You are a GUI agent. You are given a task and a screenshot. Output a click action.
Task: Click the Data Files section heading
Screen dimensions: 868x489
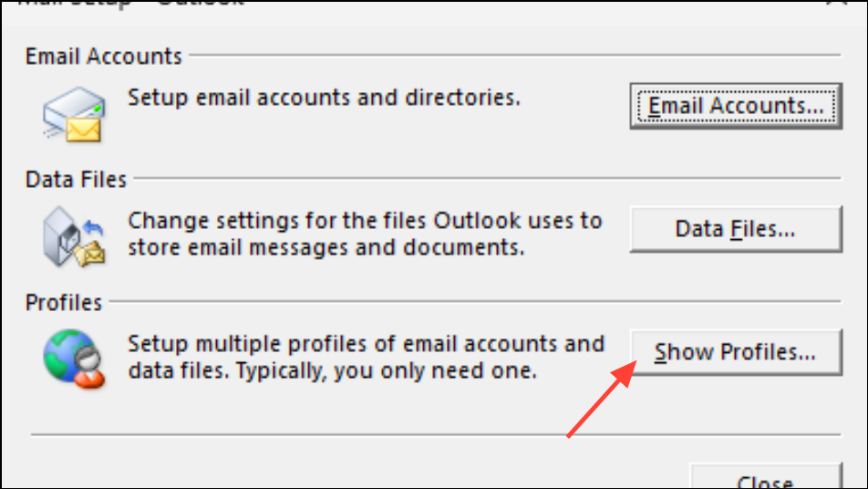click(76, 180)
